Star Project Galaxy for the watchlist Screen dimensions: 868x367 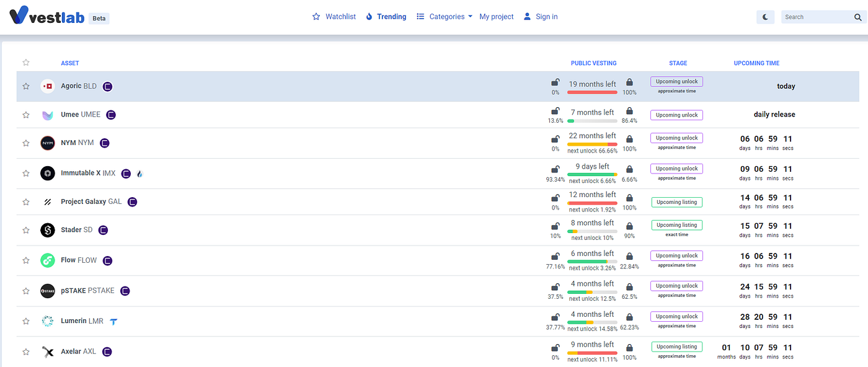pyautogui.click(x=26, y=201)
